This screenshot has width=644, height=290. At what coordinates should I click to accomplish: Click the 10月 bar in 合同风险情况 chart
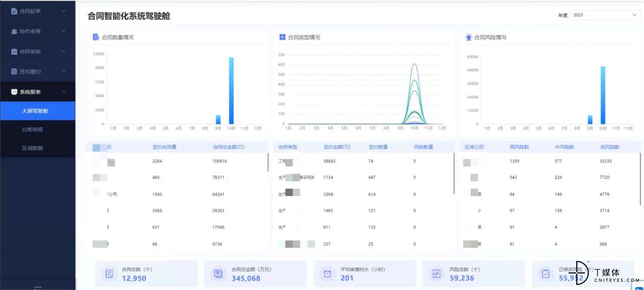[603, 95]
